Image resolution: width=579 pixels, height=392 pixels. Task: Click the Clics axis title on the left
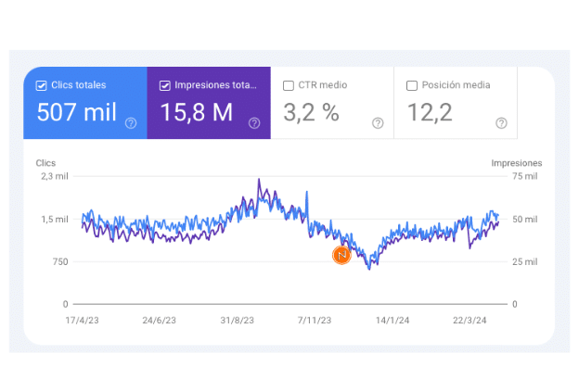(x=46, y=163)
